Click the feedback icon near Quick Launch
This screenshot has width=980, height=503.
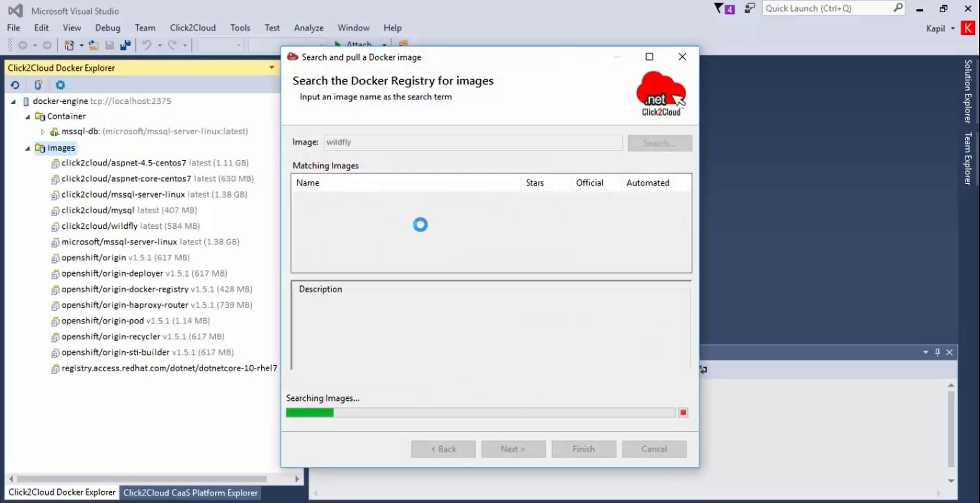tap(749, 8)
